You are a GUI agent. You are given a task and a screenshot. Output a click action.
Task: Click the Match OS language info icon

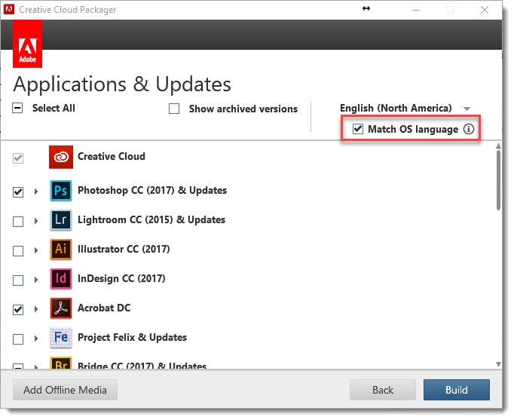[x=469, y=129]
